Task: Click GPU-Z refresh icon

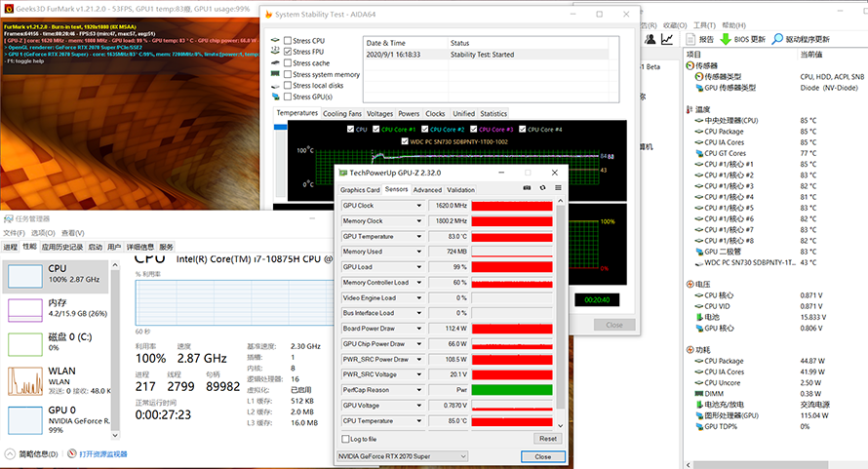Action: (x=541, y=189)
